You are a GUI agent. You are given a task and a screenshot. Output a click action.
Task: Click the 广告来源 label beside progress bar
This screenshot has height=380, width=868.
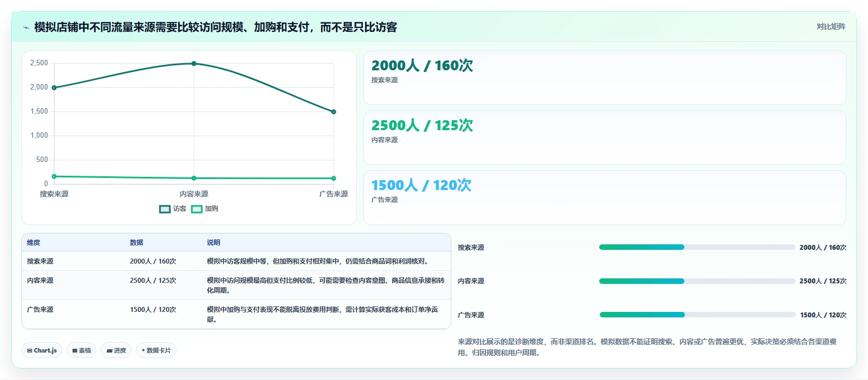pos(471,315)
